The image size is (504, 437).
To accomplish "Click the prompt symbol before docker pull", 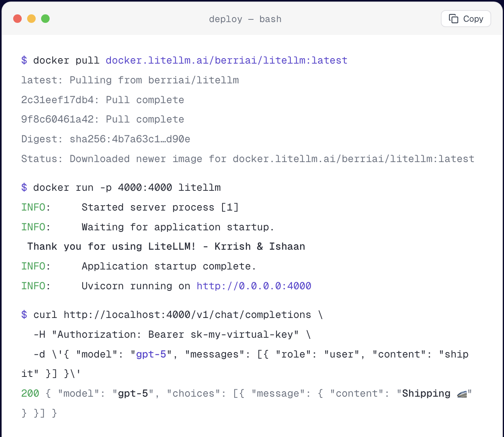I will pos(24,60).
